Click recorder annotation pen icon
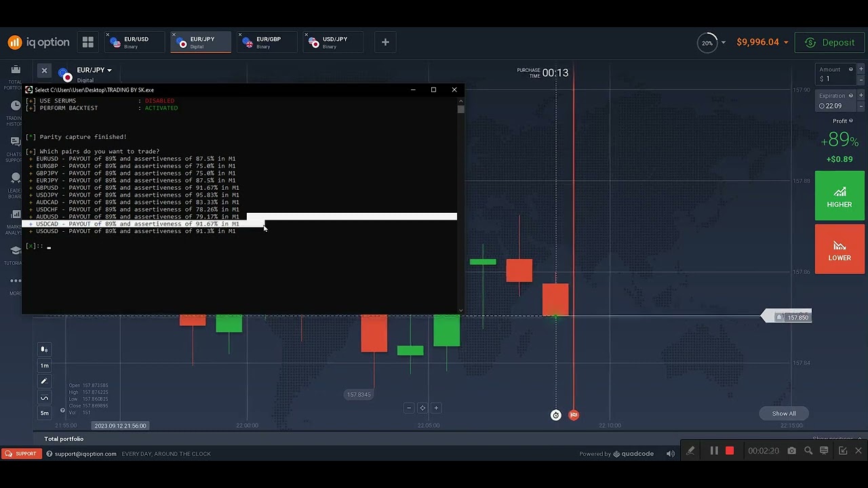The height and width of the screenshot is (488, 868). tap(690, 451)
